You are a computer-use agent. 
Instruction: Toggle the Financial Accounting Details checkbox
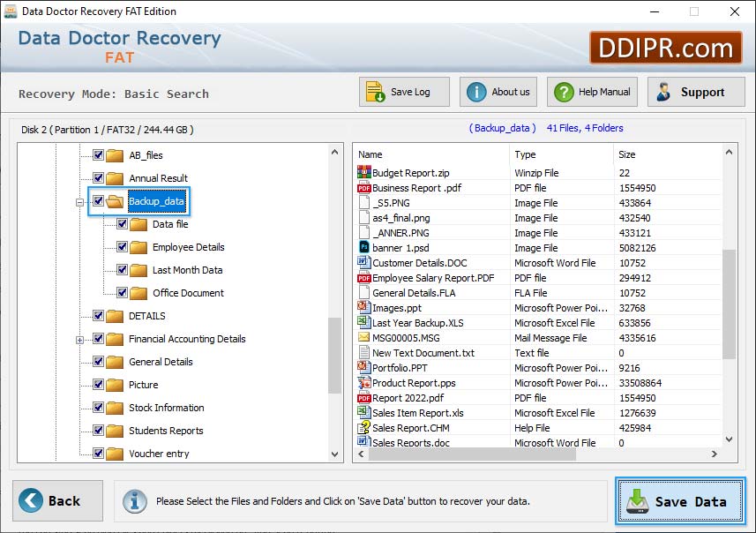coord(98,339)
